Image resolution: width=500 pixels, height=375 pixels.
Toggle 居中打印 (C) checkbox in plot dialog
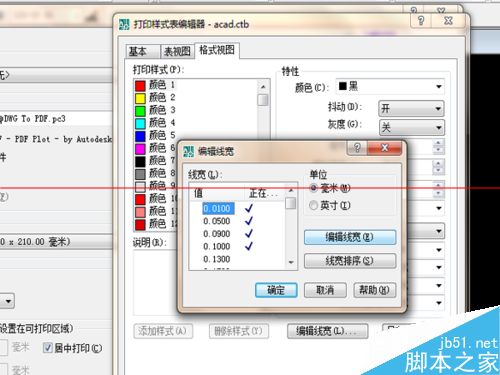(x=47, y=348)
